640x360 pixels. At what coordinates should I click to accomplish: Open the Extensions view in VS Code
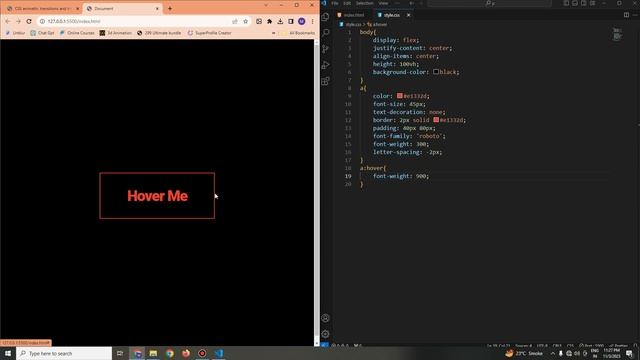(325, 81)
